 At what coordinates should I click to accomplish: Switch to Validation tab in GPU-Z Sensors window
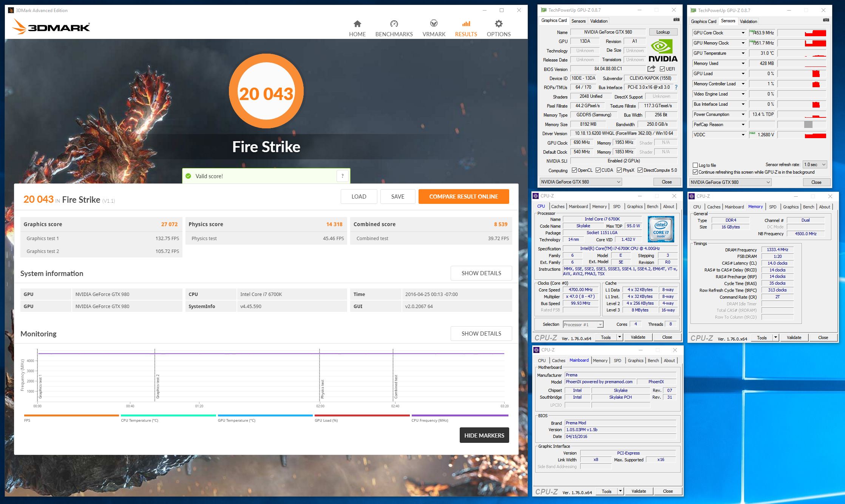point(748,22)
